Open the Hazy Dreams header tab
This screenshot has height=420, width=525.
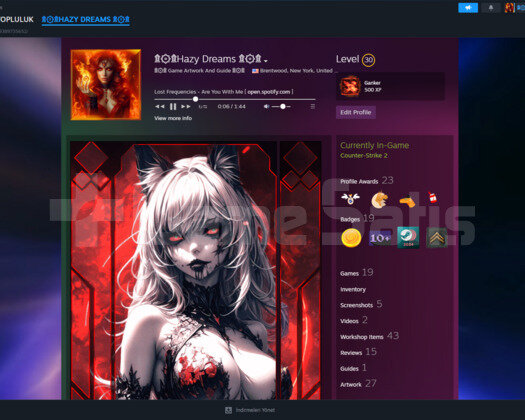pyautogui.click(x=86, y=19)
